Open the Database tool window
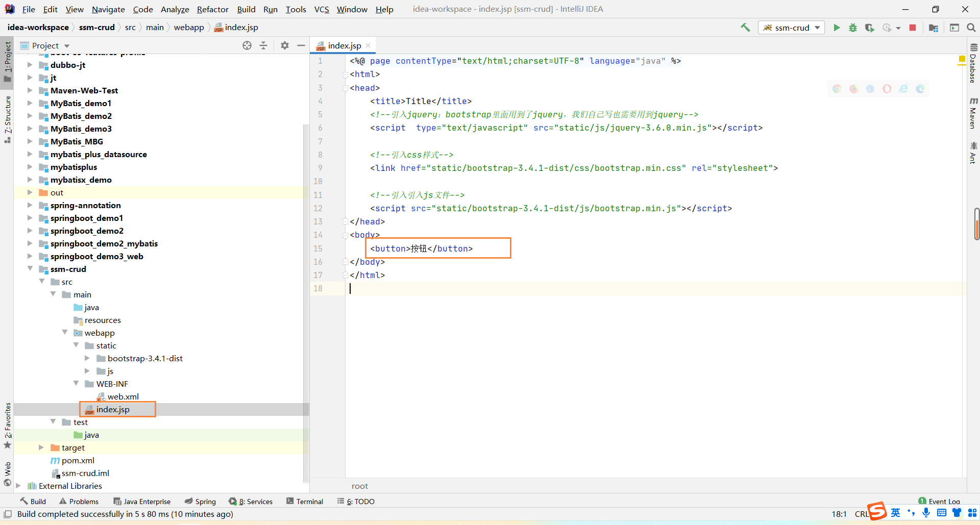 (x=973, y=63)
